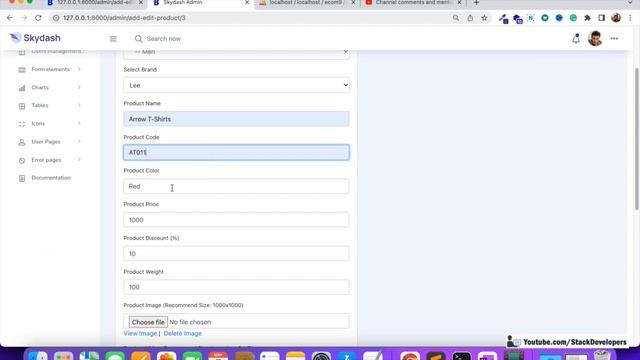Screen dimensions: 640x360
Task: Open the tab search chevron in tab strip
Action: click(630, 3)
